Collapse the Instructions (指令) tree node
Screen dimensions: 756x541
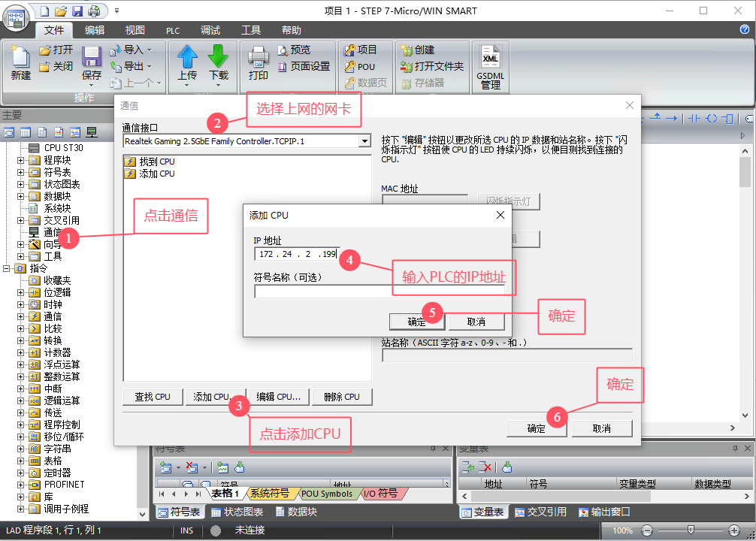pyautogui.click(x=6, y=268)
